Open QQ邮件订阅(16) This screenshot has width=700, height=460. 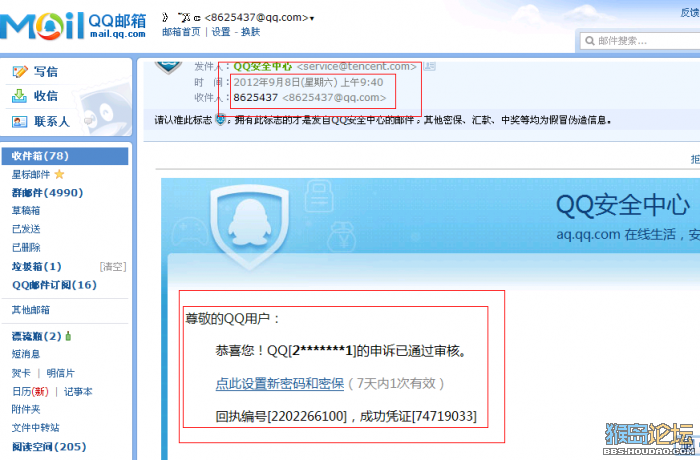[x=54, y=285]
